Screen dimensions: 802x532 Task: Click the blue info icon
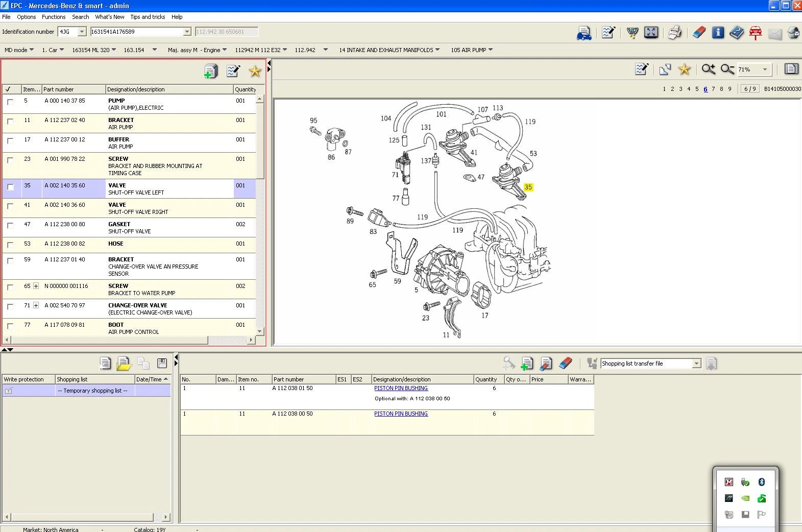718,33
